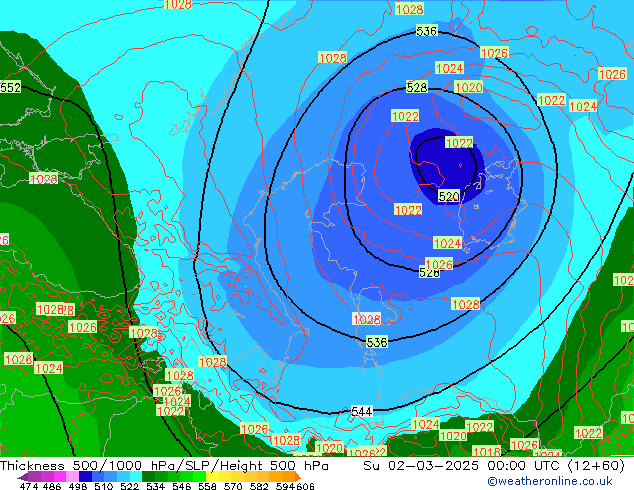Click the legend value '558'
The width and height of the screenshot is (634, 490).
207,486
